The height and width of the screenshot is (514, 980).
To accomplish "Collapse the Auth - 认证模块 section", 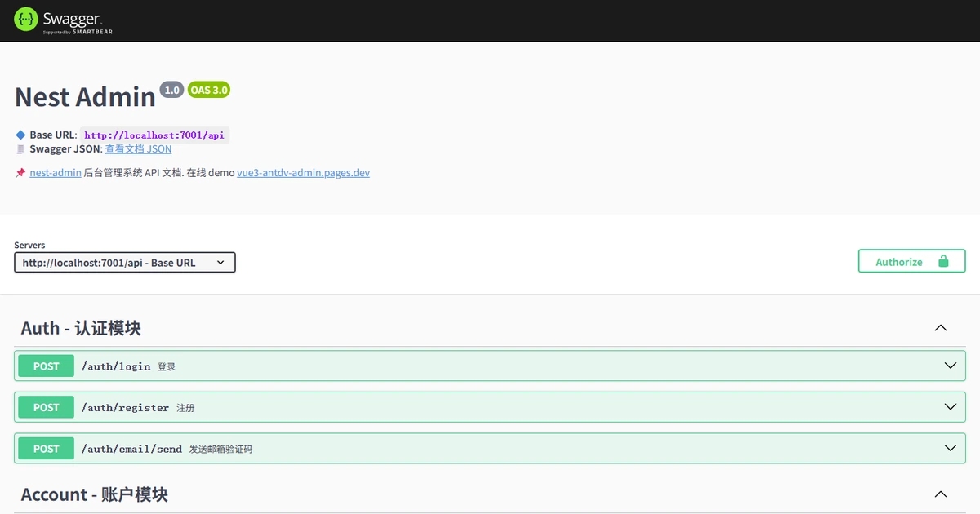I will tap(941, 328).
